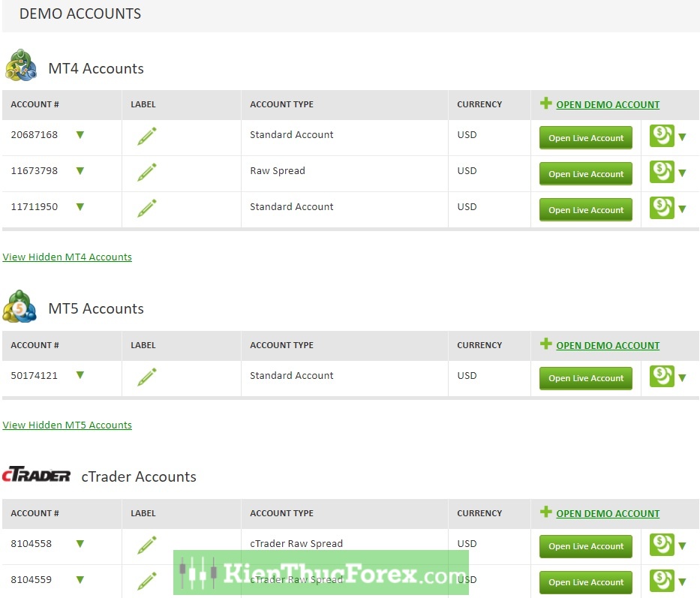This screenshot has height=598, width=700.
Task: Select account number 11673798
Action: point(35,170)
